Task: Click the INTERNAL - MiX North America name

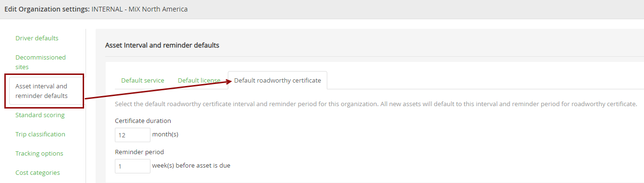Action: tap(140, 9)
